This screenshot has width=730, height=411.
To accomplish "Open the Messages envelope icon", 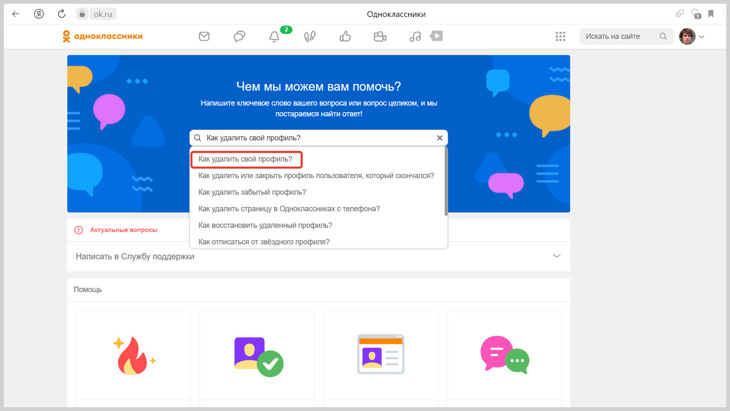I will pos(204,36).
